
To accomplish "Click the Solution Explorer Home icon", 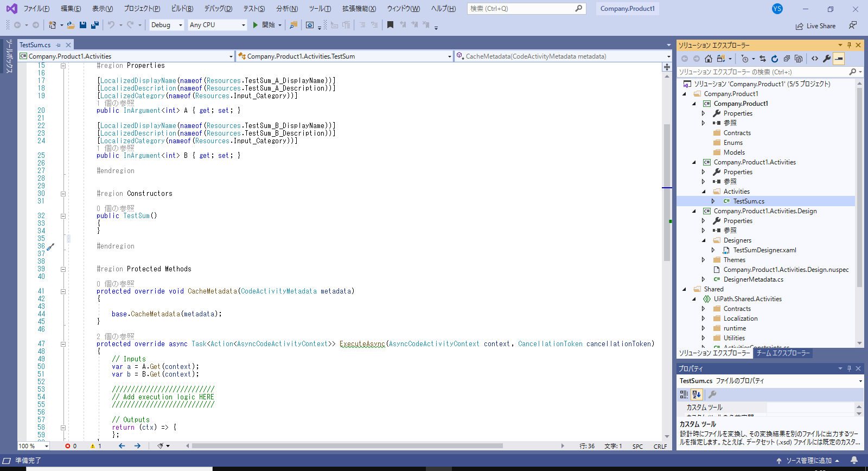I will 709,59.
